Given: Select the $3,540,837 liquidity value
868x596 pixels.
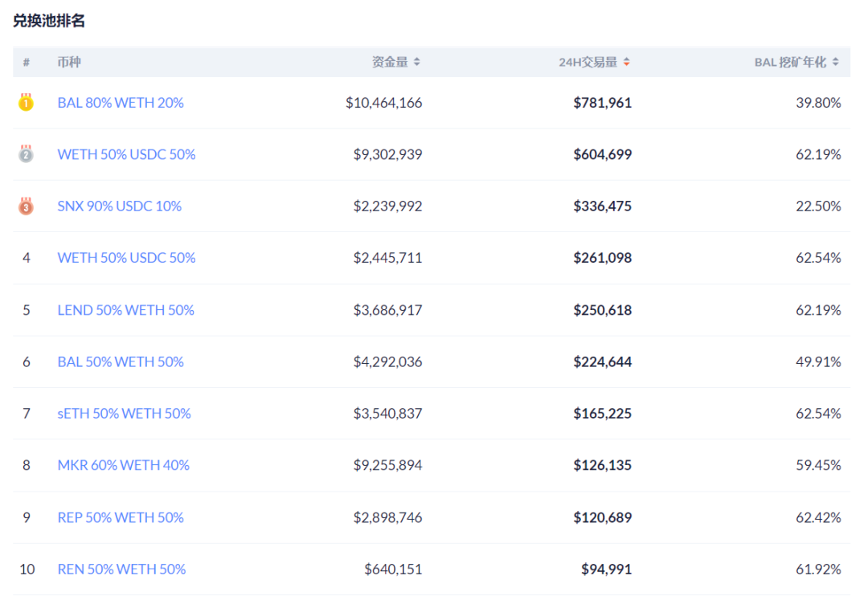Looking at the screenshot, I should (387, 414).
